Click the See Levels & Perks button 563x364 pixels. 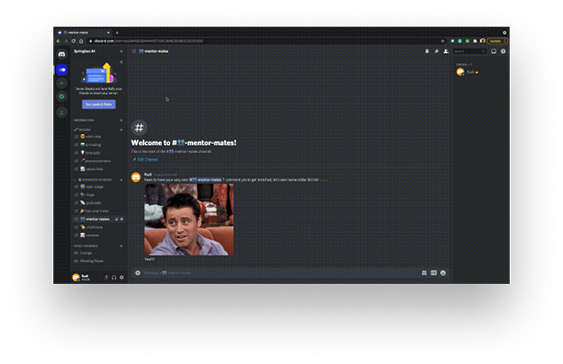click(99, 104)
